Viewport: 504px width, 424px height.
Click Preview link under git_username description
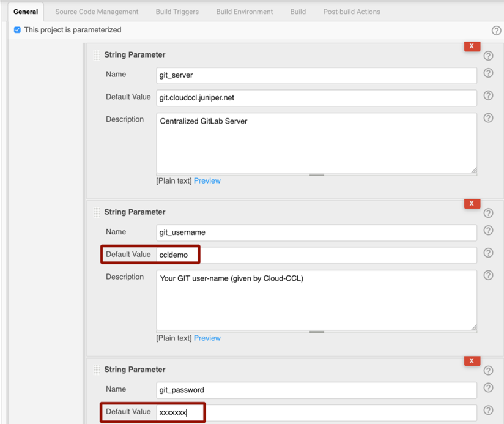tap(207, 338)
